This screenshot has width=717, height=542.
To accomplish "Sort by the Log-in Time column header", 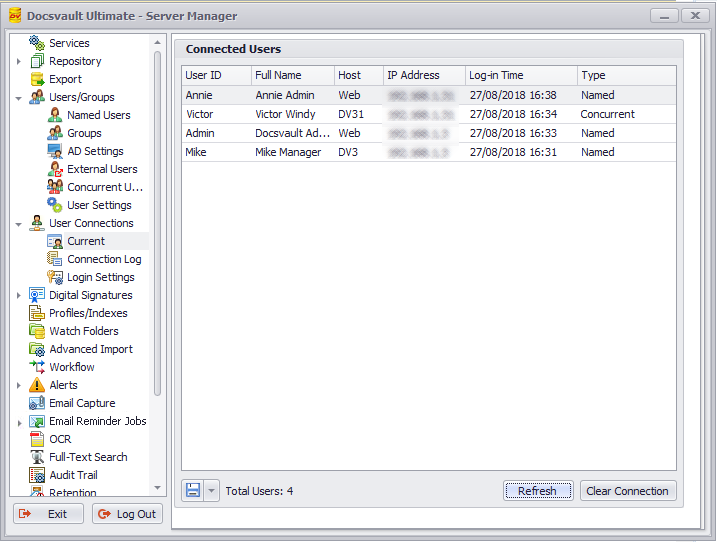I will pyautogui.click(x=521, y=75).
